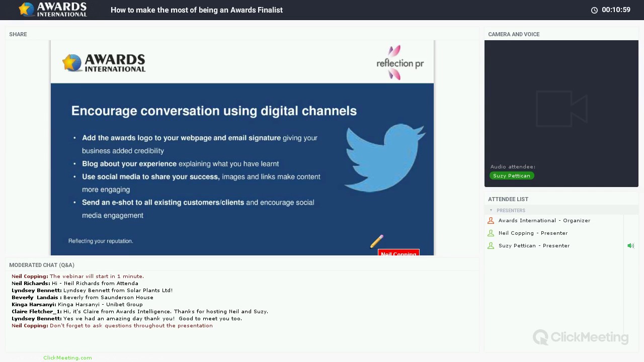Viewport: 644px width, 362px height.
Task: Click Neil Copping's green presenter icon
Action: coord(491,233)
